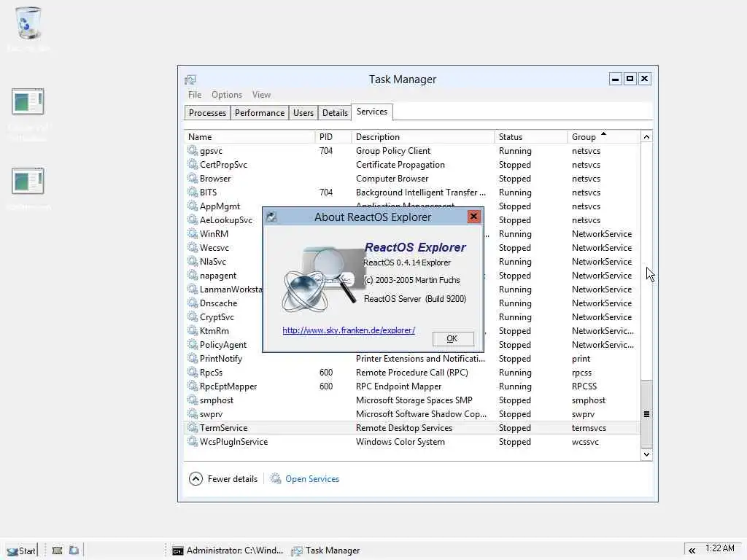The height and width of the screenshot is (560, 747).
Task: Open the File menu
Action: 194,95
